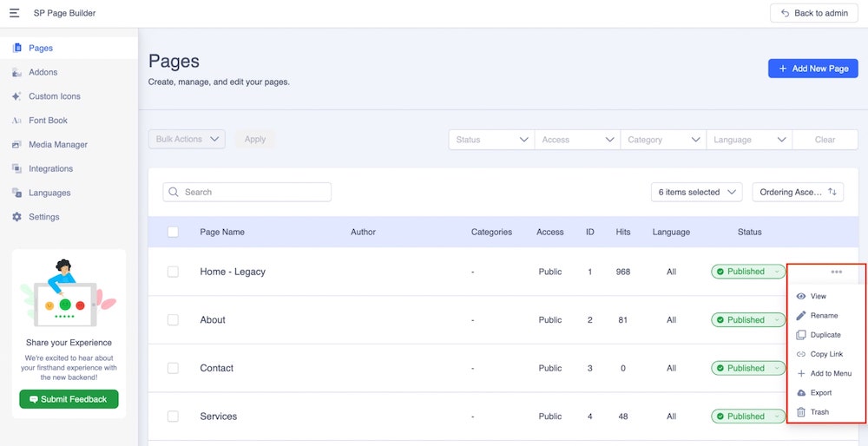This screenshot has width=868, height=446.
Task: Open the Category filter dropdown
Action: [x=663, y=140]
